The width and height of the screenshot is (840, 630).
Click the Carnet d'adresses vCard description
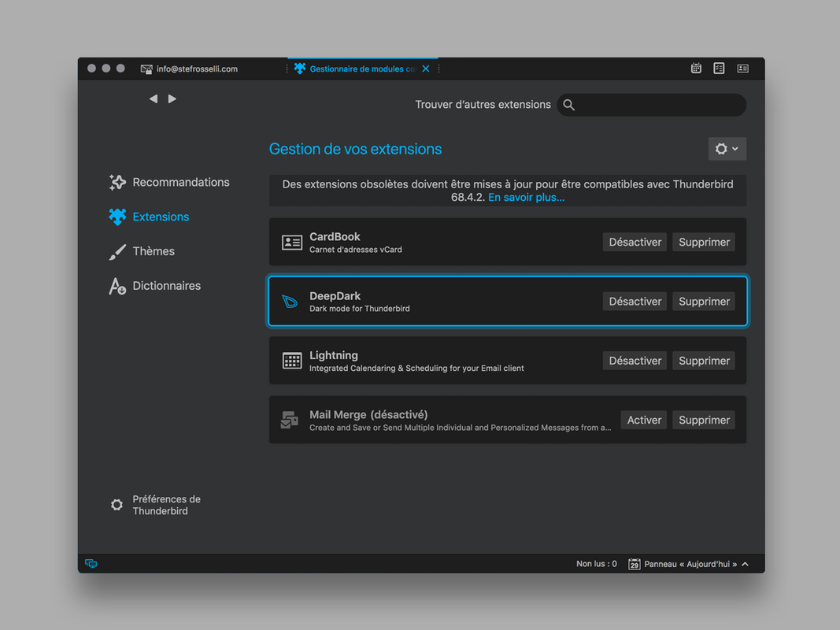tap(356, 250)
